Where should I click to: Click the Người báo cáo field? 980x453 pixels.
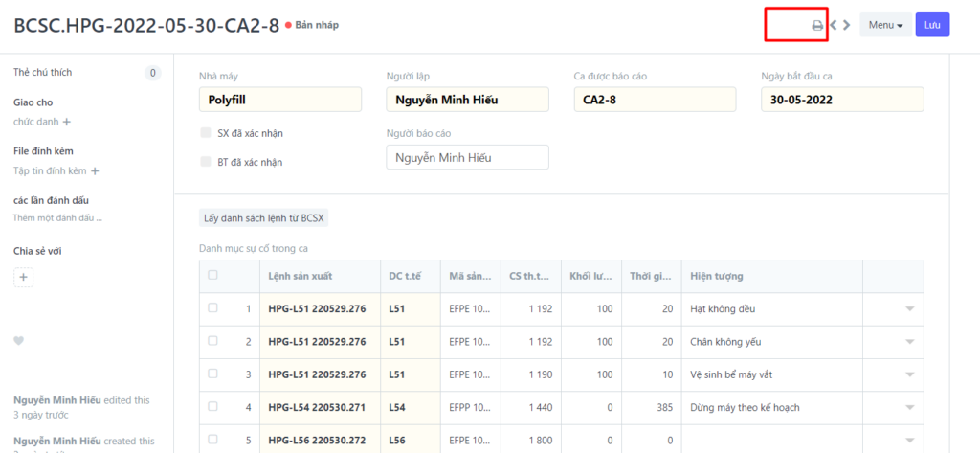point(467,158)
